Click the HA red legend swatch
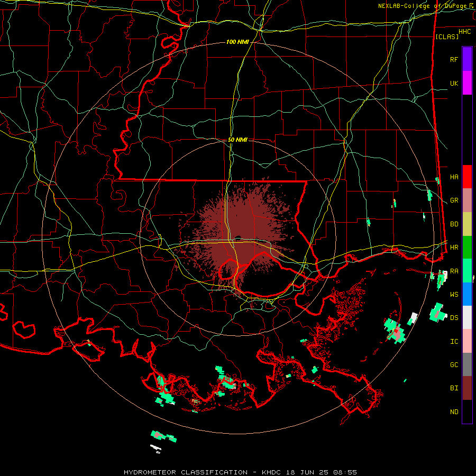The width and height of the screenshot is (476, 476). point(467,177)
